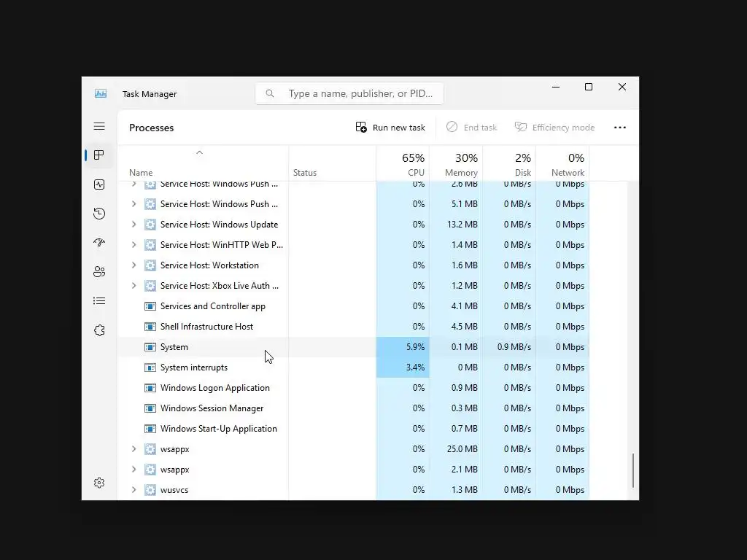
Task: Open the Details sidebar page
Action: [99, 301]
